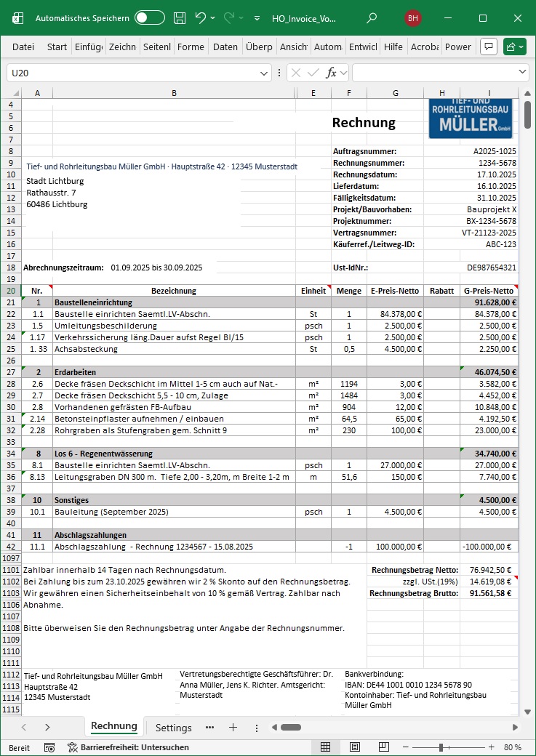Add a new sheet with plus icon
Image resolution: width=536 pixels, height=756 pixels.
(233, 727)
